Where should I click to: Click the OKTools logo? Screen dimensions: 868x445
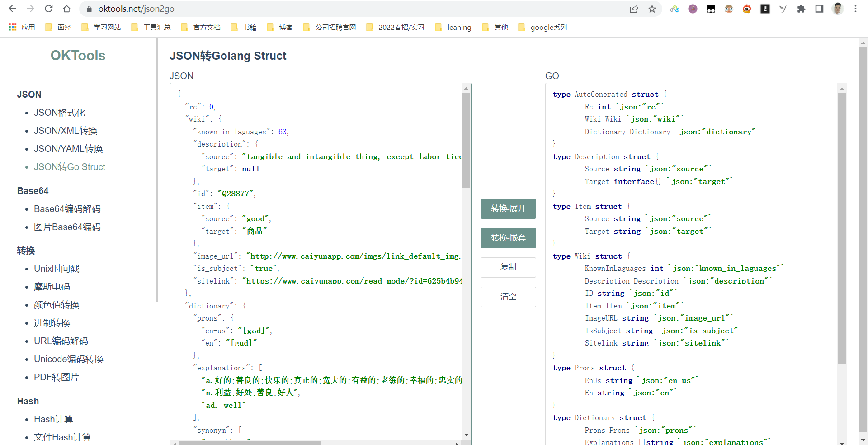coord(78,56)
